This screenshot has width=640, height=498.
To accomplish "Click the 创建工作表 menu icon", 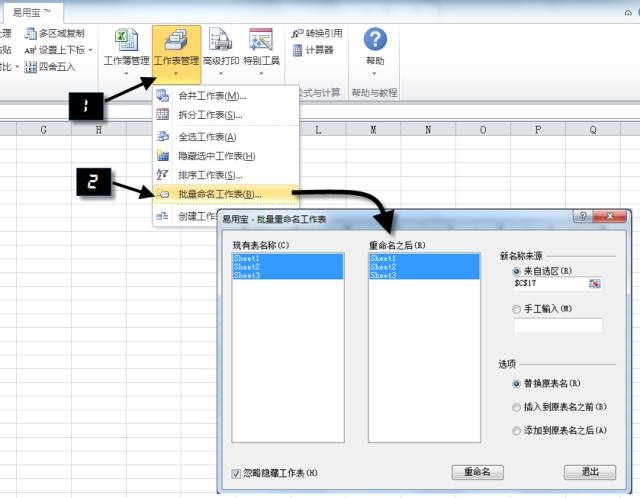I will point(162,216).
